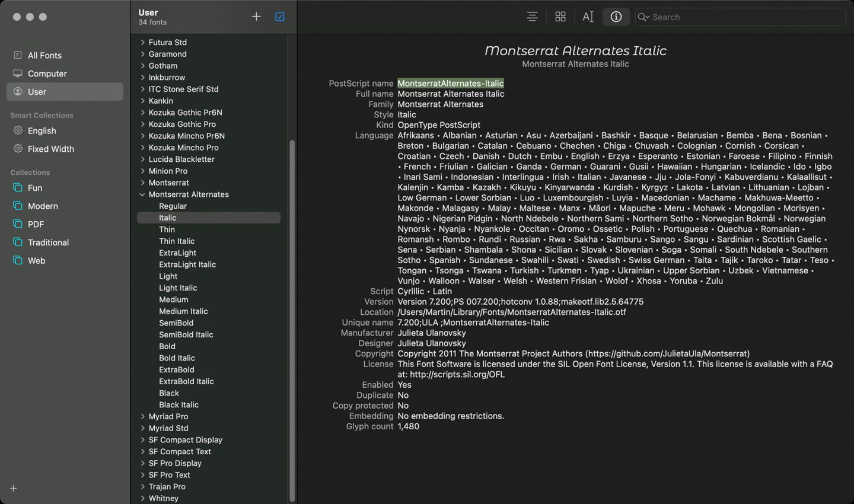Click the Designer value Julieta Ulanovsky

point(432,343)
